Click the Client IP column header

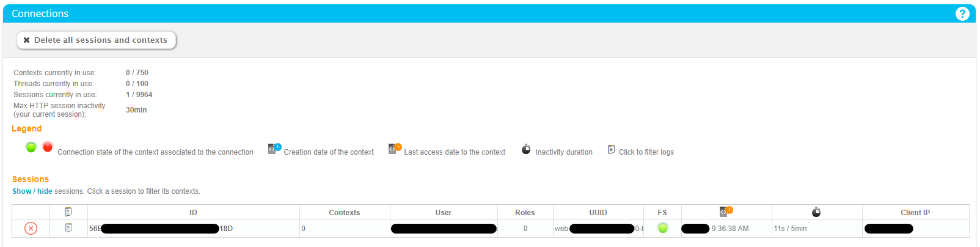(x=915, y=213)
